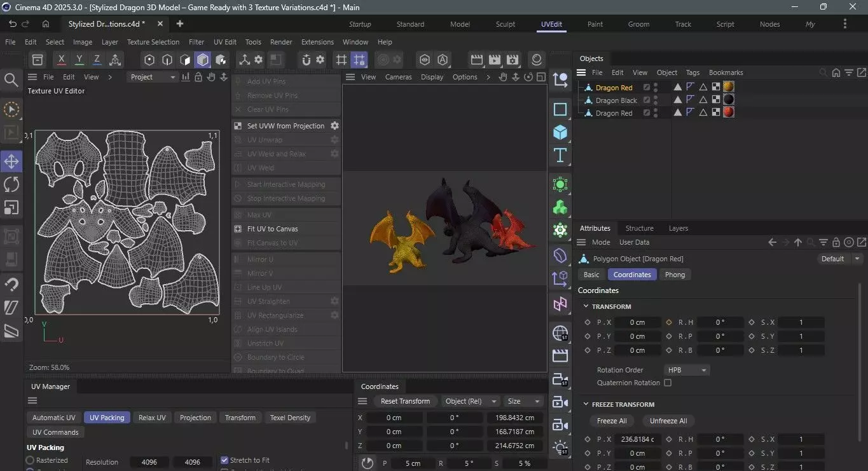Collapse the FREEZE TRANSFORM section
The height and width of the screenshot is (471, 868).
[586, 404]
